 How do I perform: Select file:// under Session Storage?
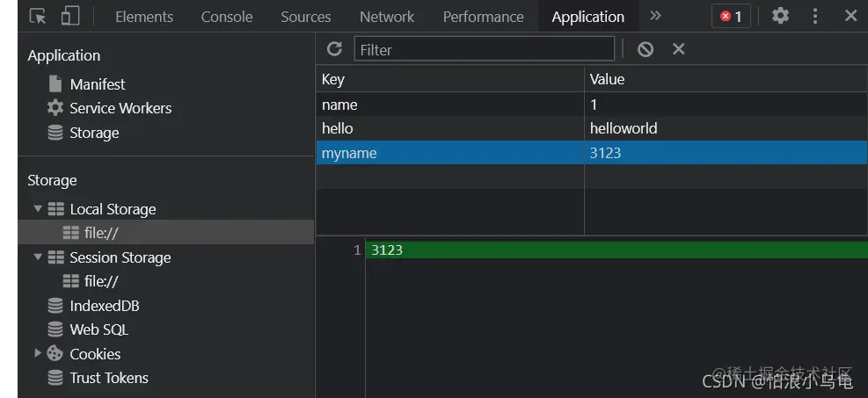(x=100, y=281)
